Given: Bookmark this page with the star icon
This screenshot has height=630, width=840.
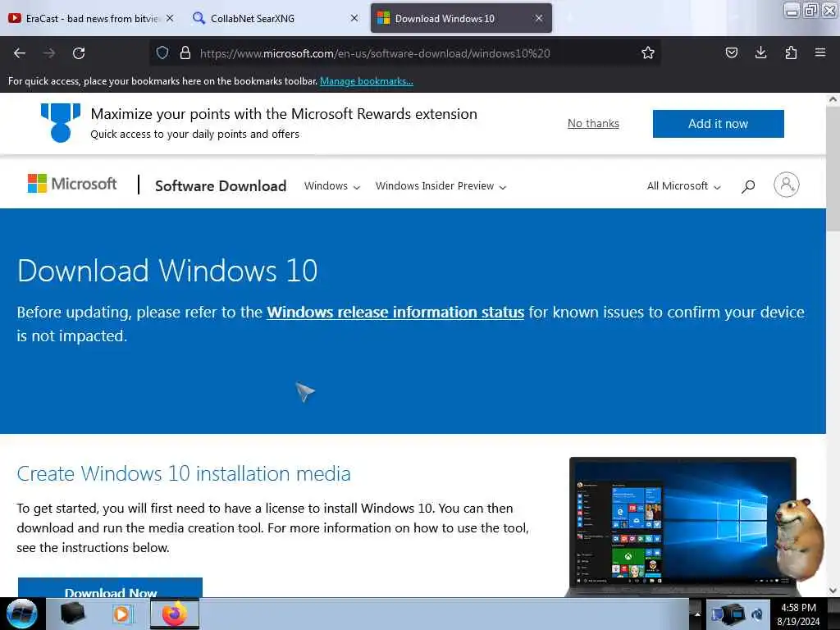Looking at the screenshot, I should [x=648, y=52].
